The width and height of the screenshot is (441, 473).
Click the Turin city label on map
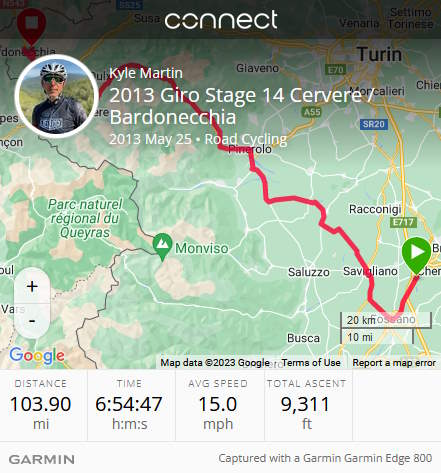380,54
